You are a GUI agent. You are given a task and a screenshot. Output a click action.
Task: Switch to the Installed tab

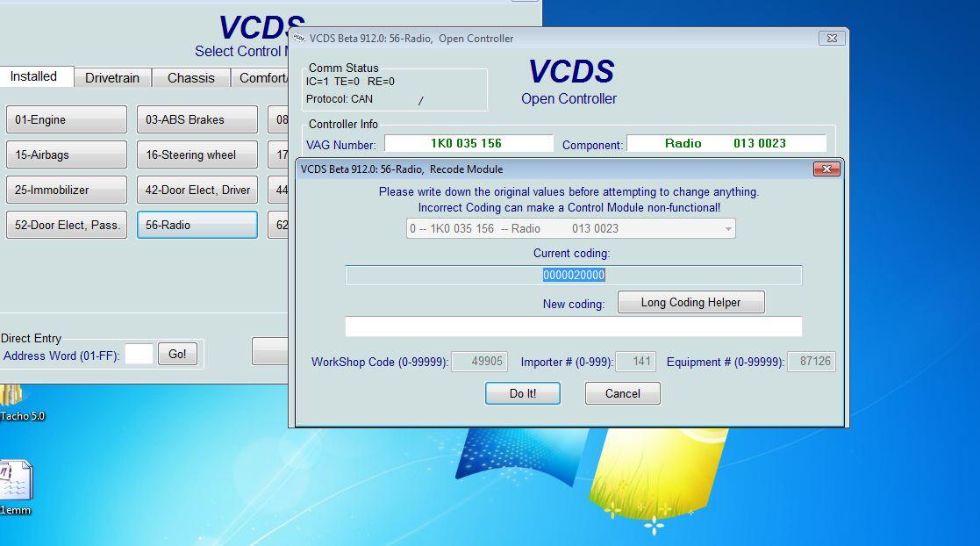click(x=33, y=77)
